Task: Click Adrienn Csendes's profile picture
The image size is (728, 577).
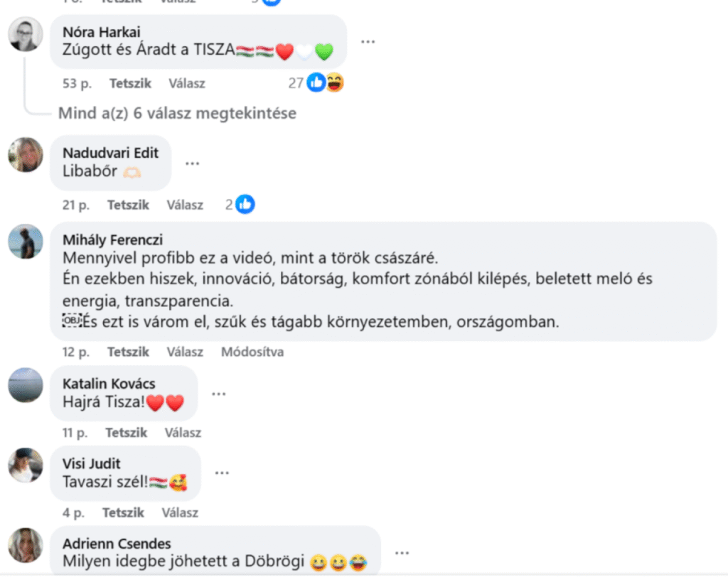Action: tap(26, 546)
